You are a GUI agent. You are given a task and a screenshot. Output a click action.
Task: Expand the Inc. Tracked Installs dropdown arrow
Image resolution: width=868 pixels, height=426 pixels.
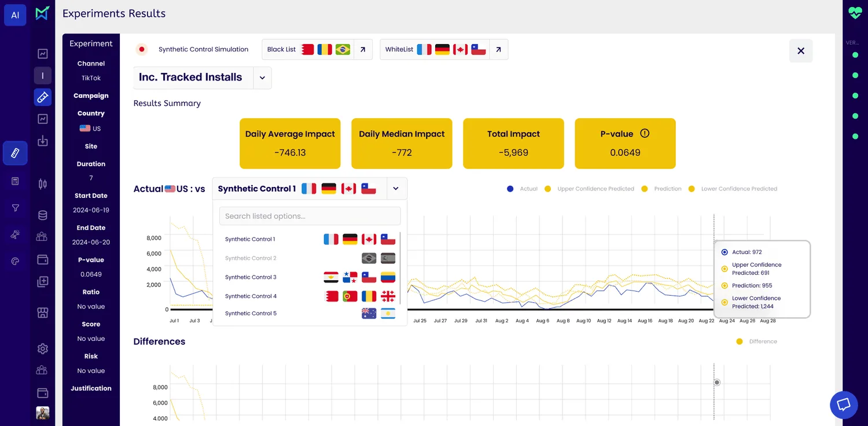tap(262, 78)
